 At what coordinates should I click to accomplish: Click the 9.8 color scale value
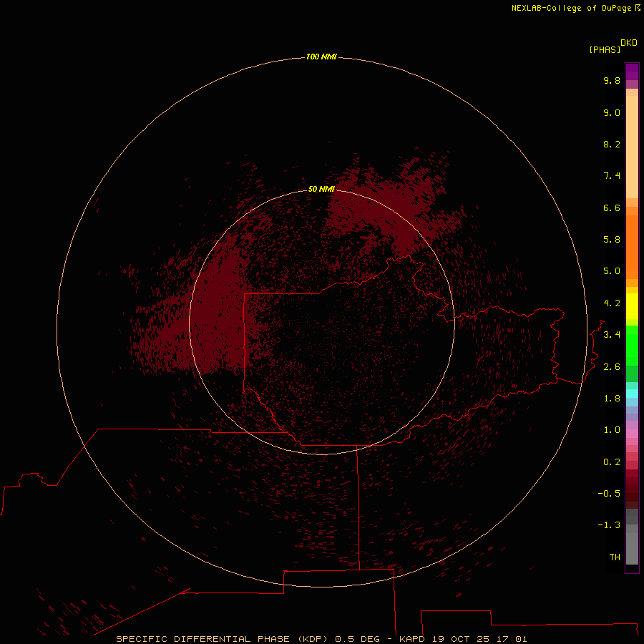click(x=612, y=80)
